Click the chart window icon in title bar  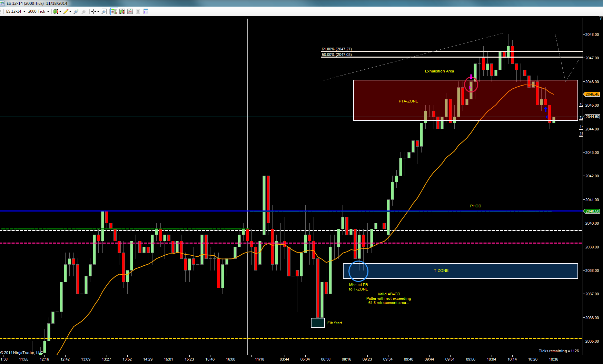(x=3, y=3)
